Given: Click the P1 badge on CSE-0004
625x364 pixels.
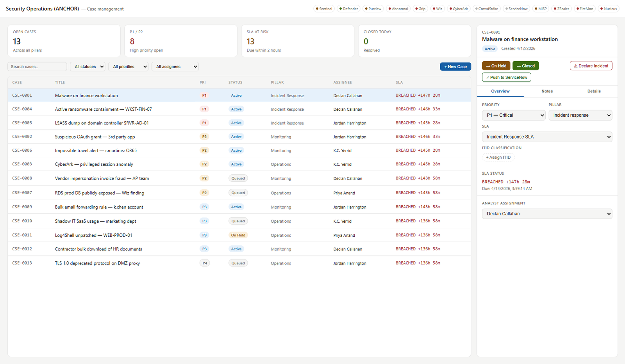Looking at the screenshot, I should [x=204, y=109].
